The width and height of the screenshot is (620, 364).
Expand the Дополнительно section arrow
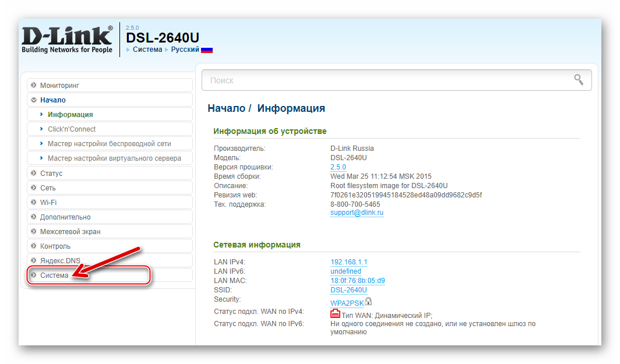click(34, 217)
